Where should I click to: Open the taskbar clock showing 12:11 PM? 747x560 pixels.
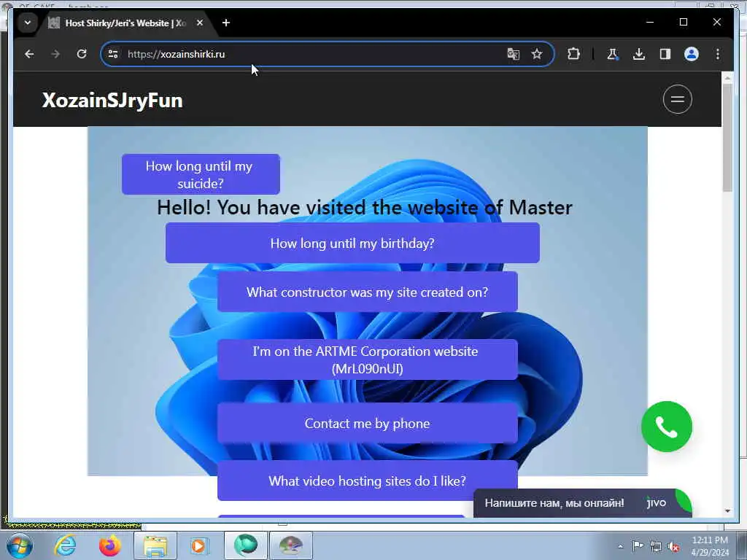tap(710, 545)
